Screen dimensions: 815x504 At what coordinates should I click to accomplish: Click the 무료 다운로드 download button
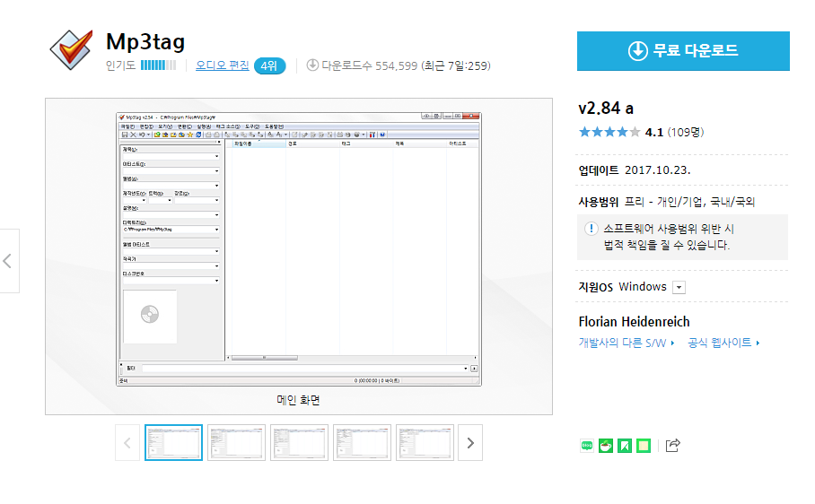pos(683,51)
